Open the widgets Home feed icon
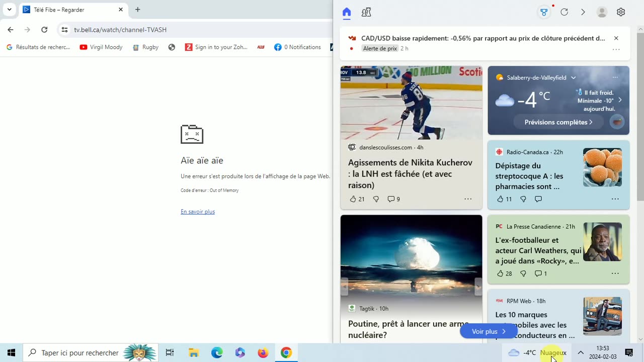This screenshot has width=644, height=362. click(x=347, y=13)
